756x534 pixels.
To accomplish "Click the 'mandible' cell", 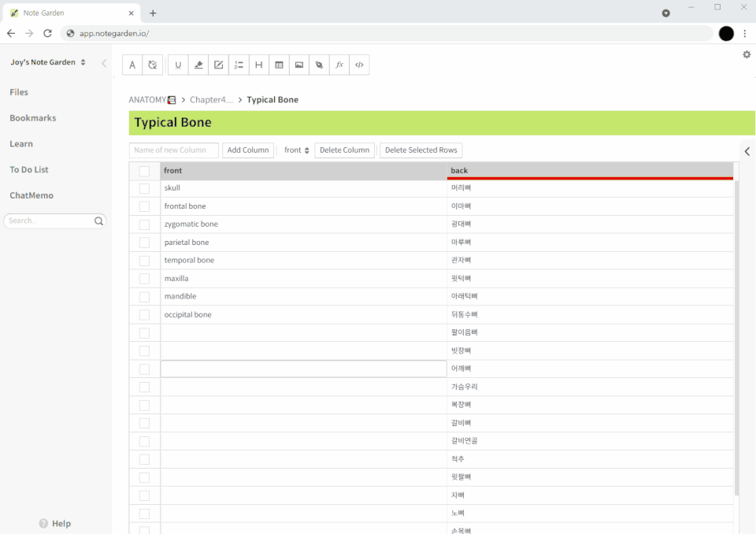I will (304, 297).
